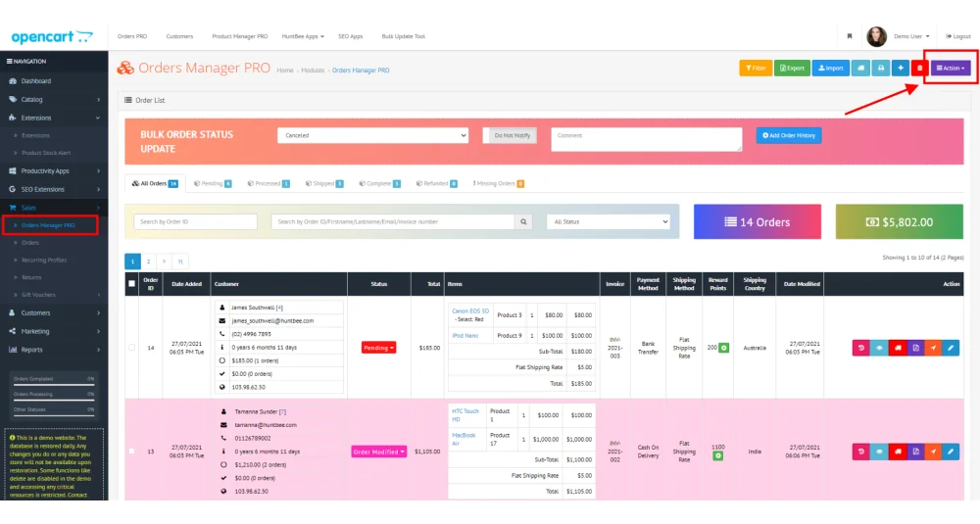Open Bulk Update Tool in the top menu
The width and height of the screenshot is (980, 524).
click(x=403, y=36)
